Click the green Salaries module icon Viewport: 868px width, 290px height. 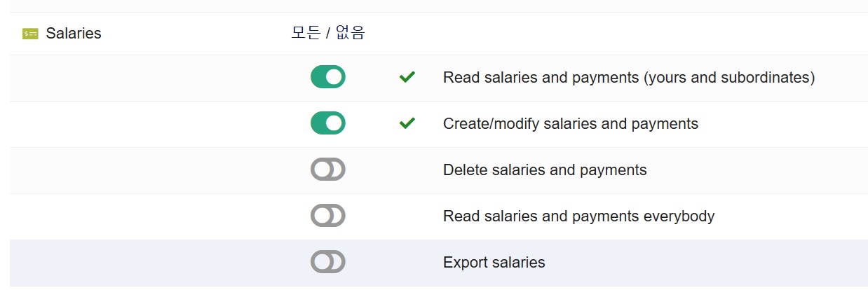pyautogui.click(x=30, y=34)
